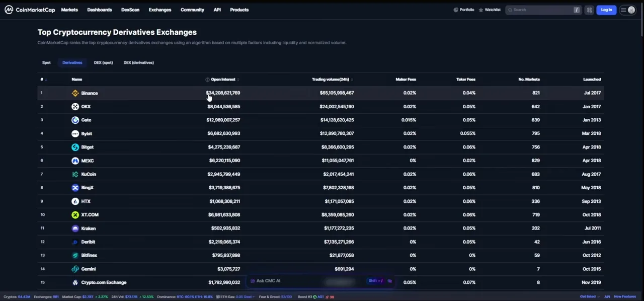The height and width of the screenshot is (301, 644).
Task: Open the Watchlist link
Action: coord(490,10)
